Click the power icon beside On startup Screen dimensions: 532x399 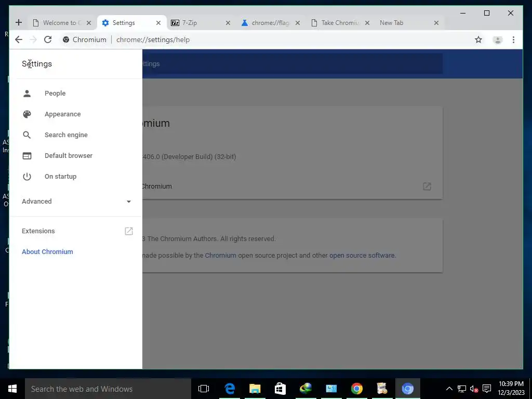[x=27, y=177]
